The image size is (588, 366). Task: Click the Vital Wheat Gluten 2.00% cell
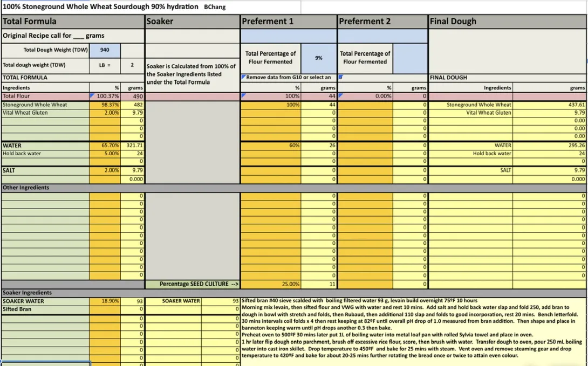pos(105,113)
